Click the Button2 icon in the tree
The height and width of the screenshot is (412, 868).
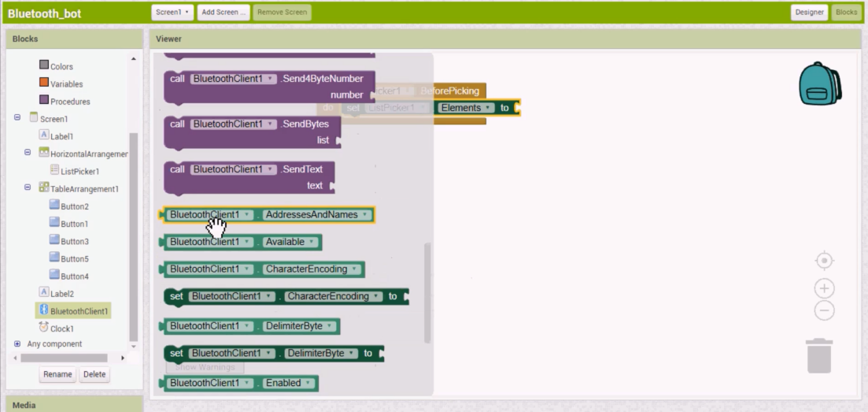coord(54,205)
